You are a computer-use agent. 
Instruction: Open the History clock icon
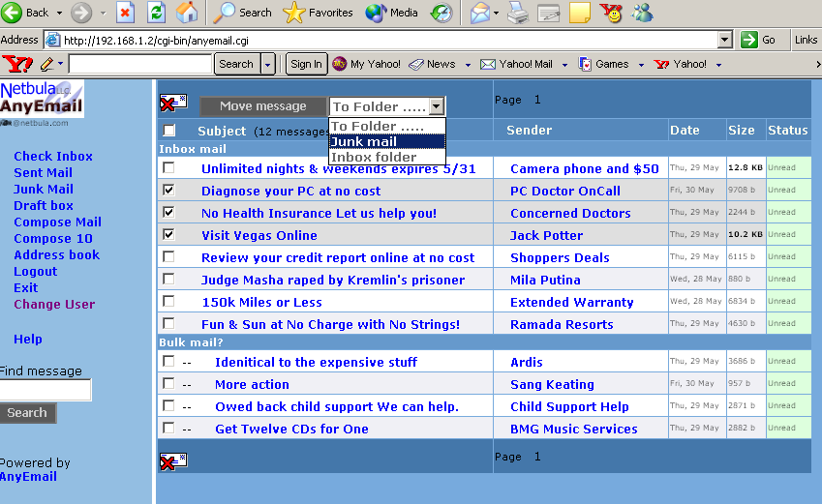[441, 12]
